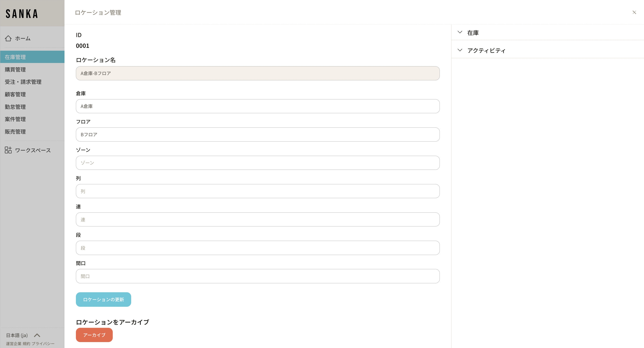This screenshot has height=348, width=644.
Task: Follow the 運営企業 footer link
Action: coord(14,344)
